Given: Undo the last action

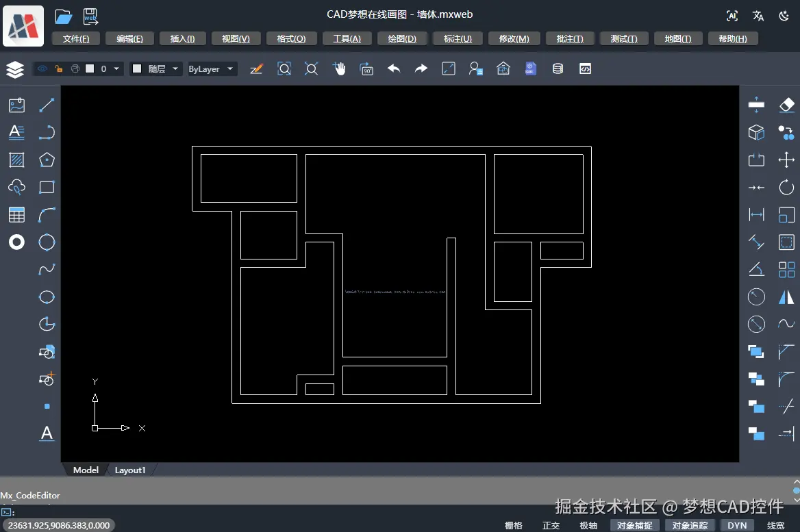Looking at the screenshot, I should pos(393,68).
